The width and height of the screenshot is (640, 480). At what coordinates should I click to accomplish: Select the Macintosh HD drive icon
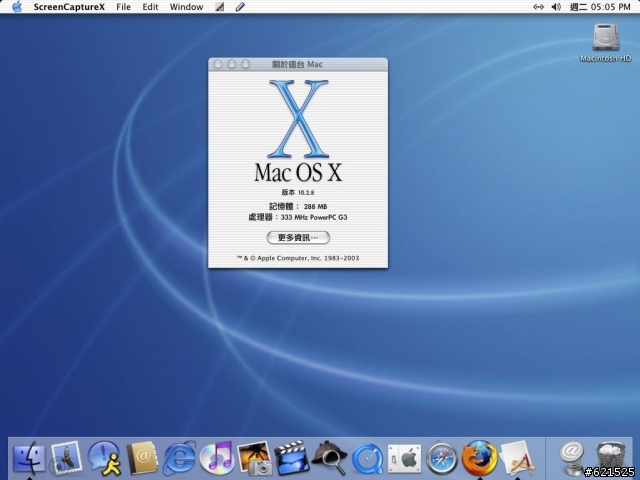[x=606, y=42]
